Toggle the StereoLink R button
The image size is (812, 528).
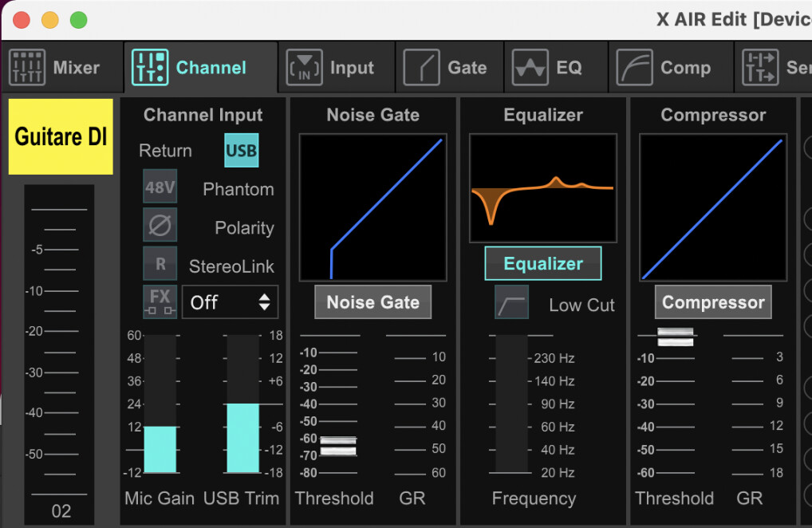point(160,263)
